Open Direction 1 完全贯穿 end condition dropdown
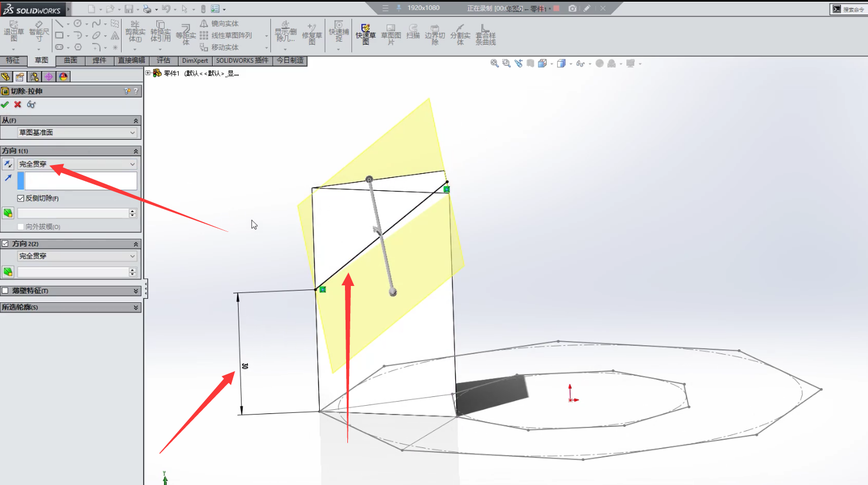The width and height of the screenshot is (868, 485). pyautogui.click(x=77, y=164)
